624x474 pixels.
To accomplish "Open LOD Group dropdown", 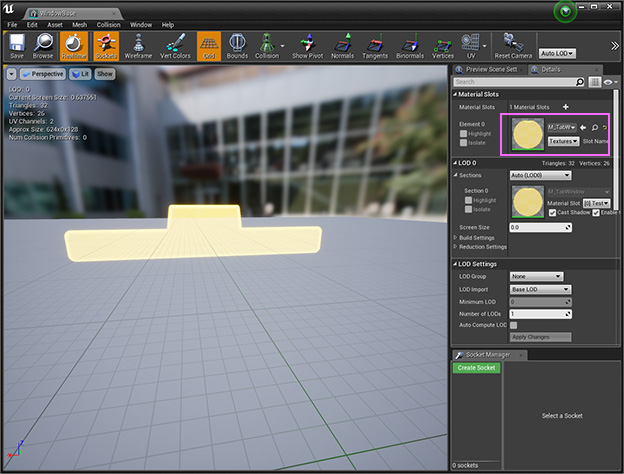I will tap(536, 276).
